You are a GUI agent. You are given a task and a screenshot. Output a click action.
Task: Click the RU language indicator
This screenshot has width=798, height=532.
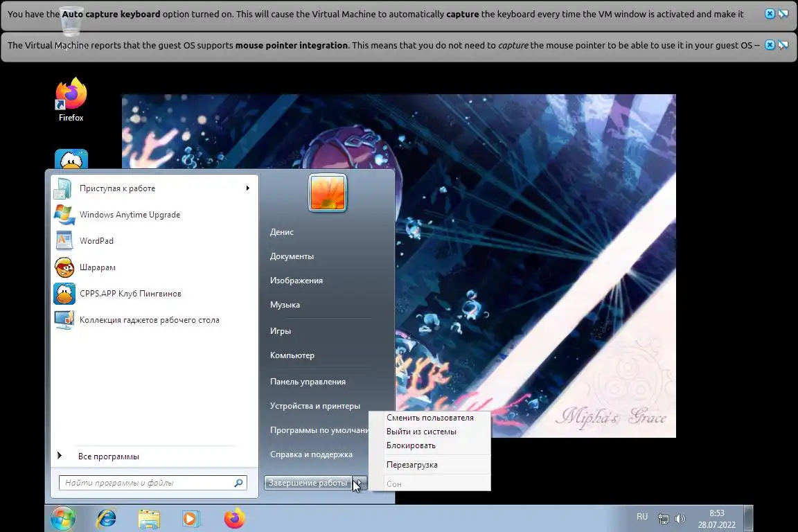tap(642, 517)
